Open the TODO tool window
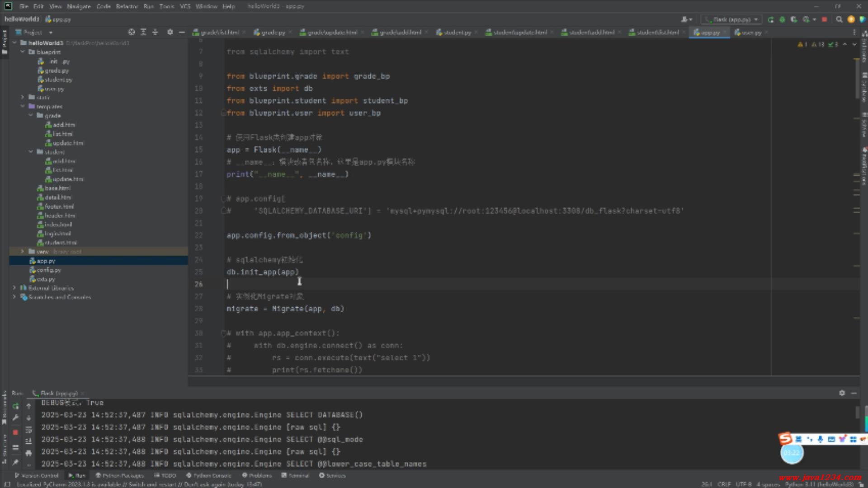Image resolution: width=868 pixels, height=488 pixels. (x=165, y=475)
